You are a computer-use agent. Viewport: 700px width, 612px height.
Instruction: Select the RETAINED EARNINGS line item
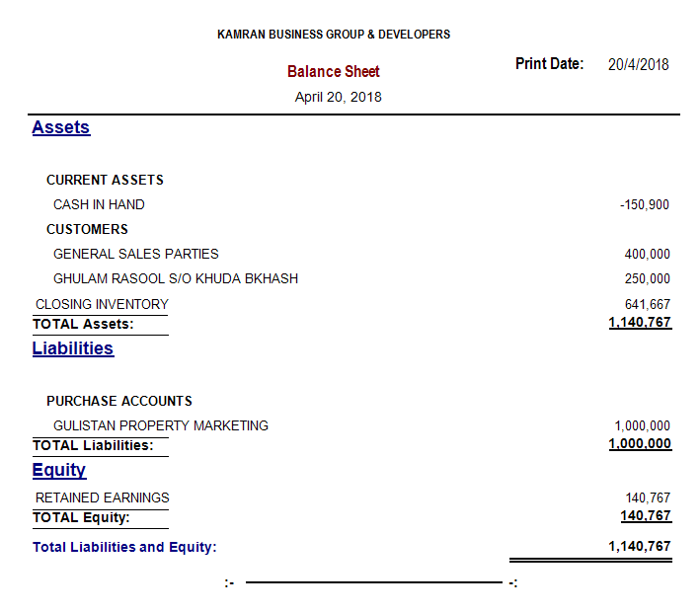click(102, 497)
